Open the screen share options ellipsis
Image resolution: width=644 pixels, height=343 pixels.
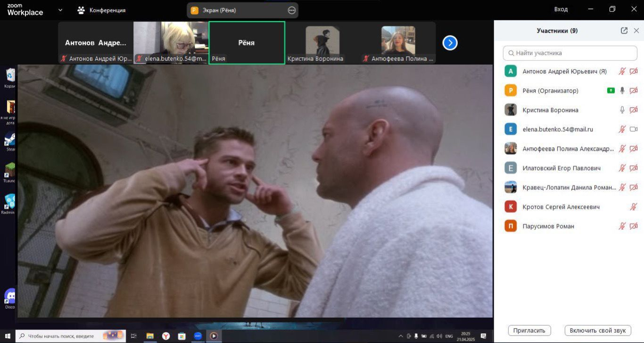pyautogui.click(x=292, y=10)
